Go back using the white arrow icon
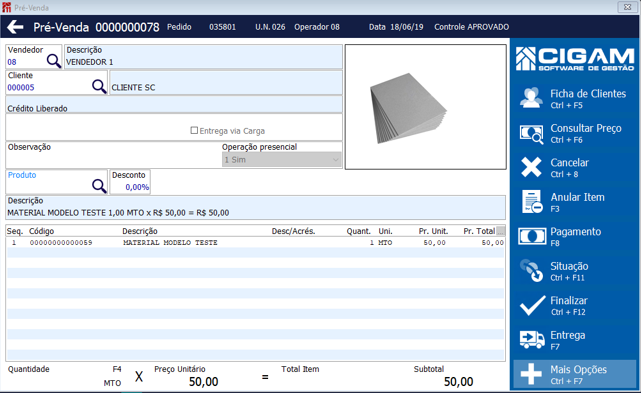Image resolution: width=641 pixels, height=393 pixels. (15, 27)
